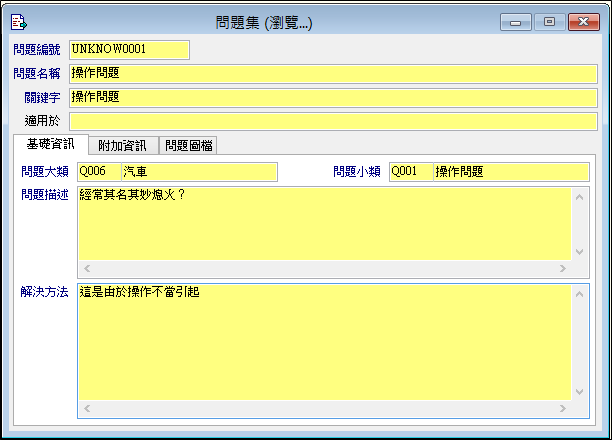Click right arrow of 問題描述 horizontal scrollbar
The width and height of the screenshot is (612, 440).
(565, 270)
